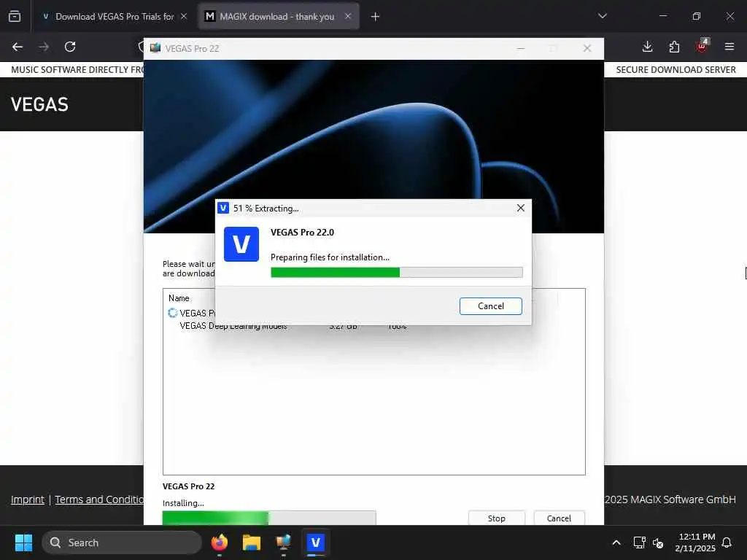
Task: Switch to Download VEGAS Pro Trials tab
Action: [113, 17]
